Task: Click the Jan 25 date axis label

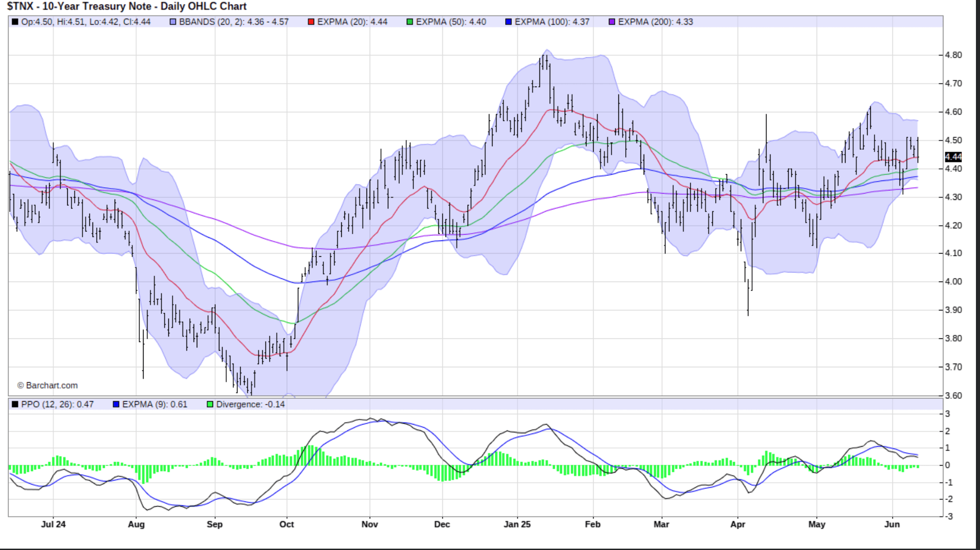Action: point(517,524)
